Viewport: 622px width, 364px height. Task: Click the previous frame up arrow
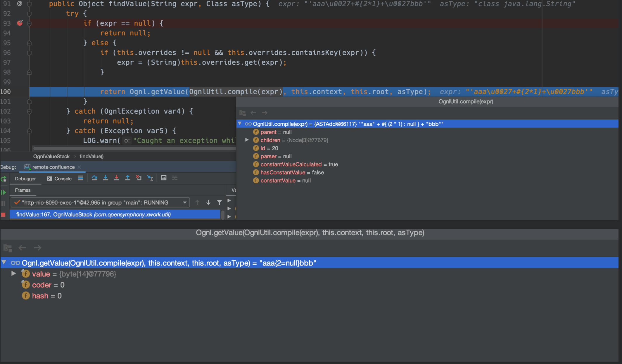click(x=197, y=202)
